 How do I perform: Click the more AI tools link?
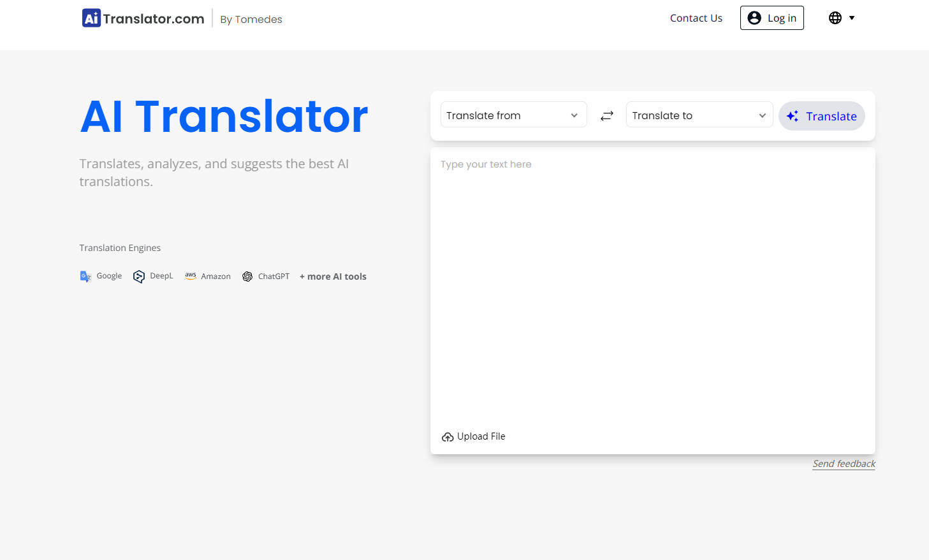333,276
